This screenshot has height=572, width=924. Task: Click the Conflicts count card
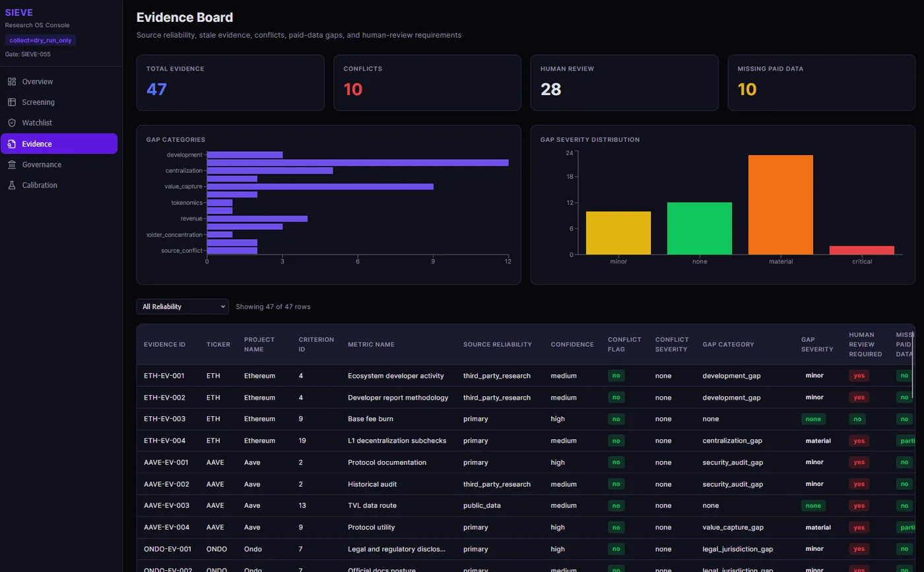[427, 83]
